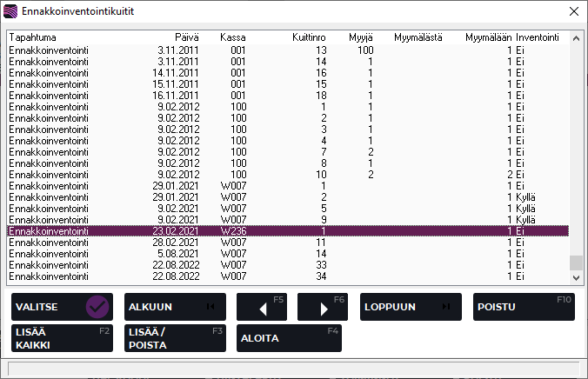The height and width of the screenshot is (379, 588).
Task: Select the row with receipt number 34
Action: pyautogui.click(x=287, y=276)
